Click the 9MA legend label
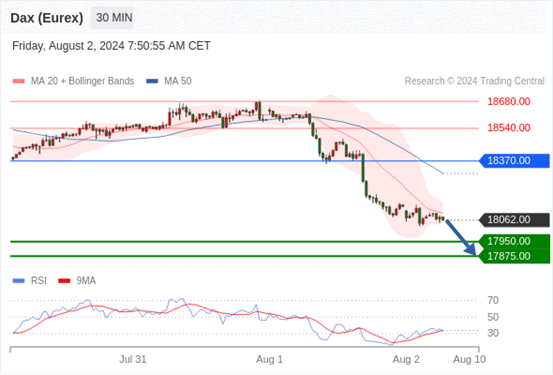 pyautogui.click(x=86, y=281)
